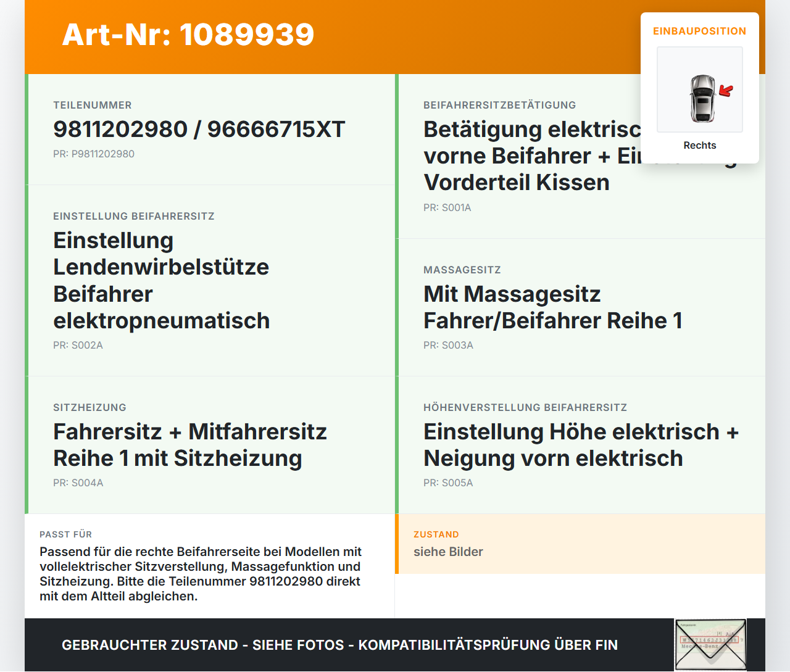Click the PR: S003A code

449,345
